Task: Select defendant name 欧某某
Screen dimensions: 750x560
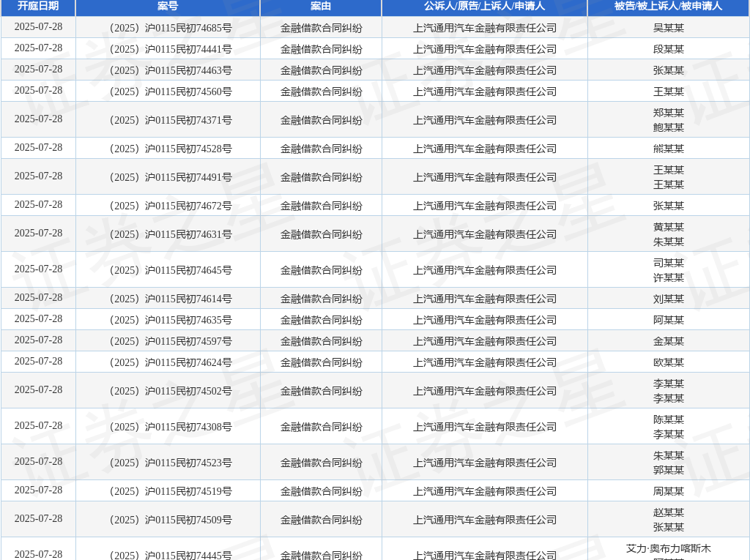Action: [x=669, y=363]
